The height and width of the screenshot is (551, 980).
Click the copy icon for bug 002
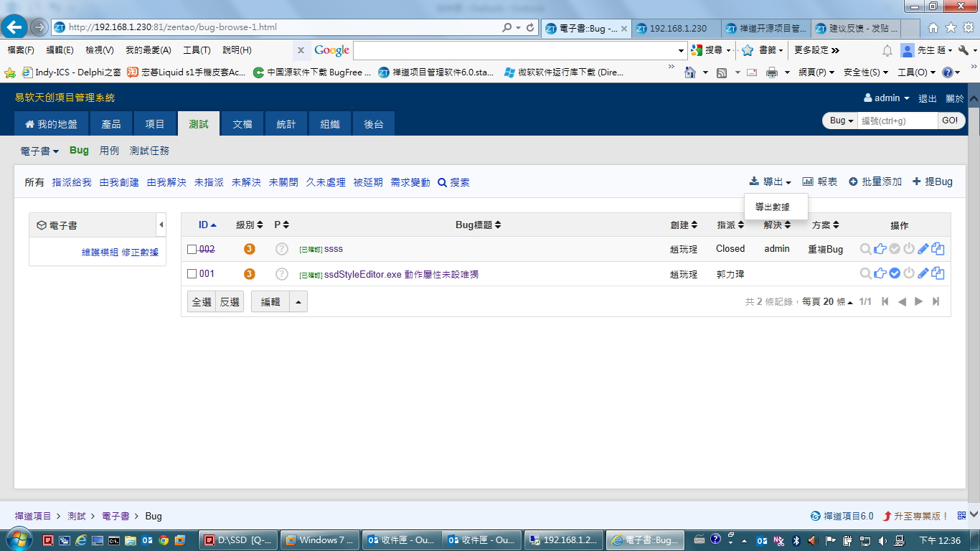pos(938,249)
